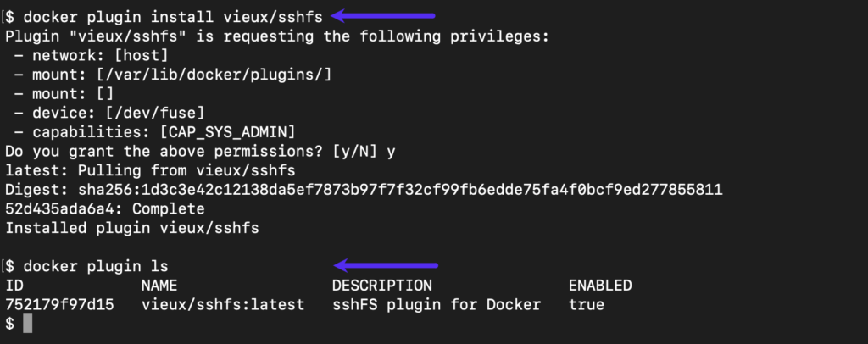Click the true value under ENABLED

[587, 304]
